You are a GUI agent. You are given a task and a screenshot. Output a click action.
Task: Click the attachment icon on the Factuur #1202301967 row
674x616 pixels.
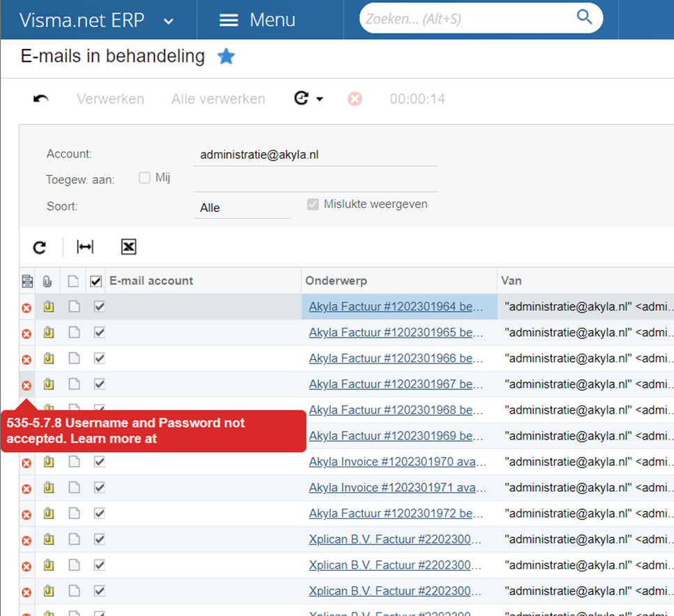click(x=49, y=384)
